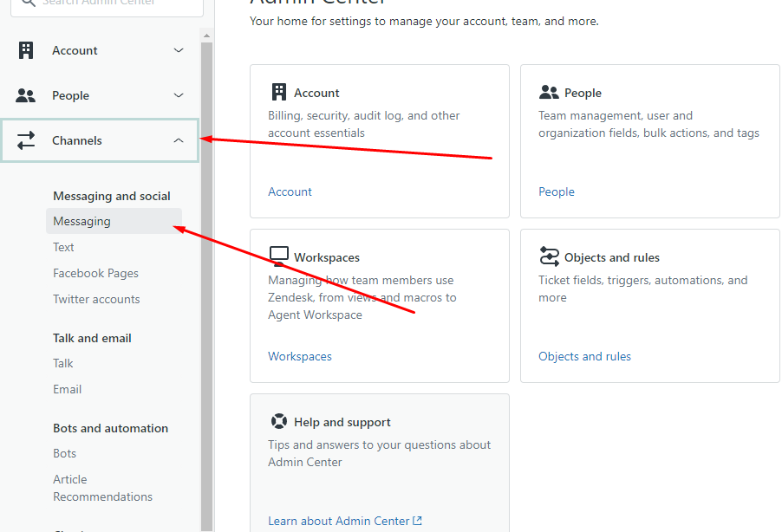The width and height of the screenshot is (782, 532).
Task: Click the Account card building icon
Action: 279,92
